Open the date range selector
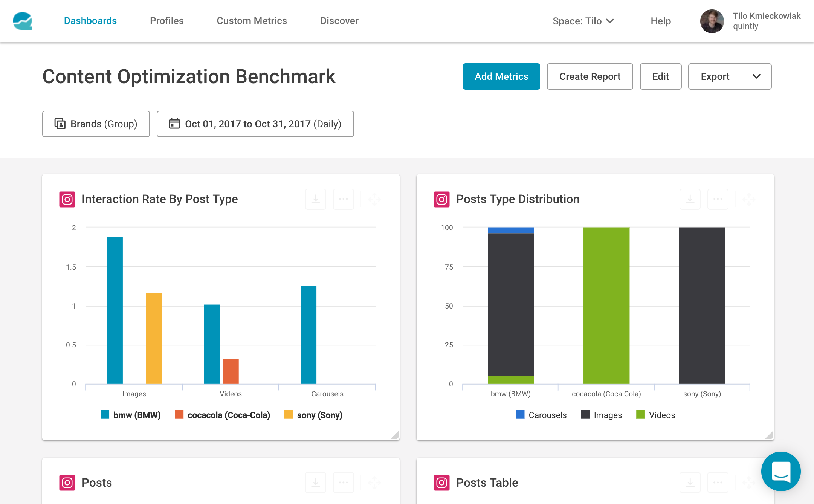The width and height of the screenshot is (814, 504). tap(255, 124)
